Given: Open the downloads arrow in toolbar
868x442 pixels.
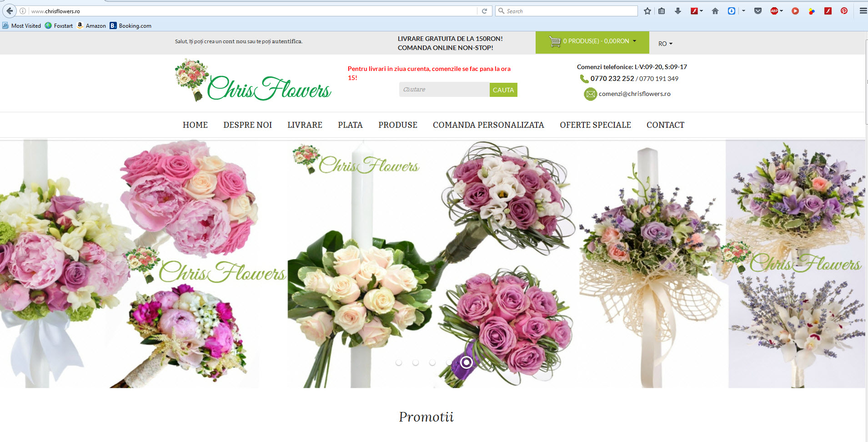Looking at the screenshot, I should (678, 11).
